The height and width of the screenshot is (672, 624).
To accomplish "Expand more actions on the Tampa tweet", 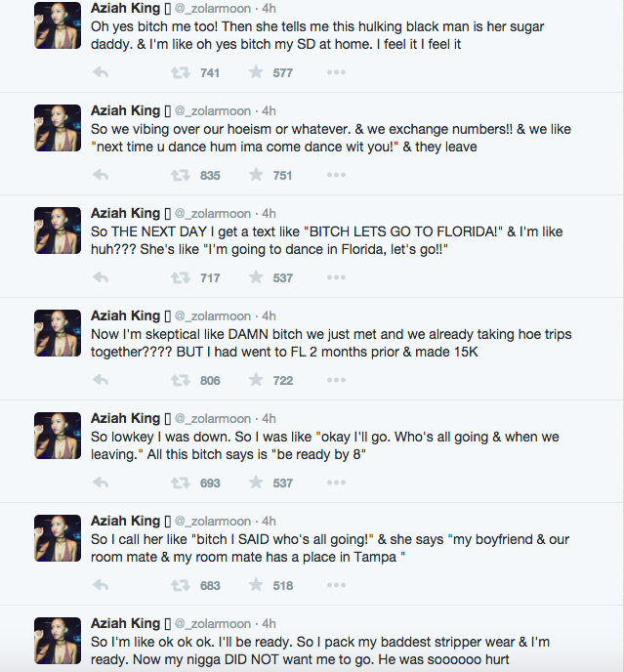I will (336, 585).
